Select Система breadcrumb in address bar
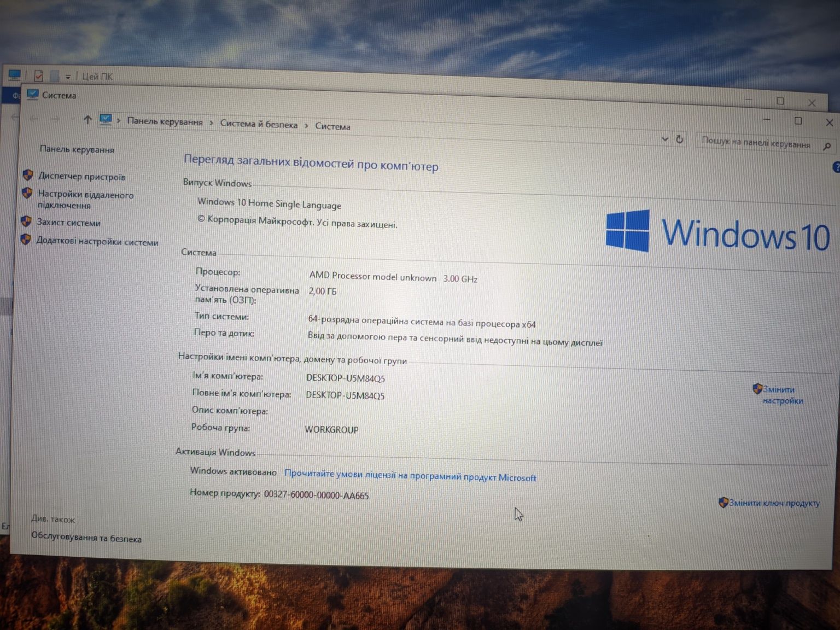Viewport: 840px width, 630px height. [x=332, y=126]
